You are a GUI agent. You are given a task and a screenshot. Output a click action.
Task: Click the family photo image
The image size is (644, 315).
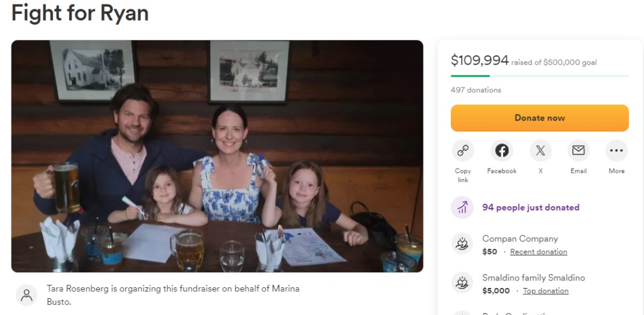click(x=217, y=156)
